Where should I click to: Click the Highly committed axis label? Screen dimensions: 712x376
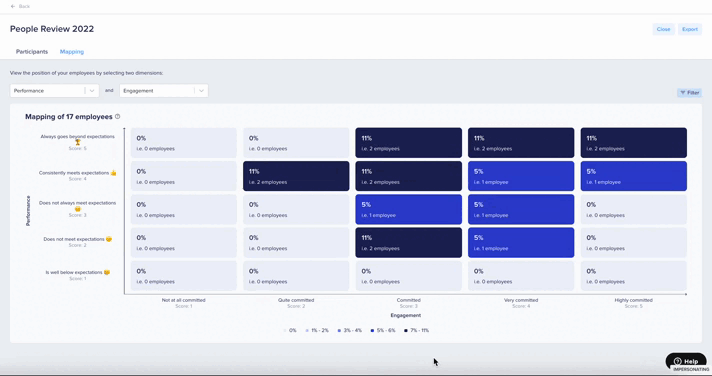pos(633,300)
